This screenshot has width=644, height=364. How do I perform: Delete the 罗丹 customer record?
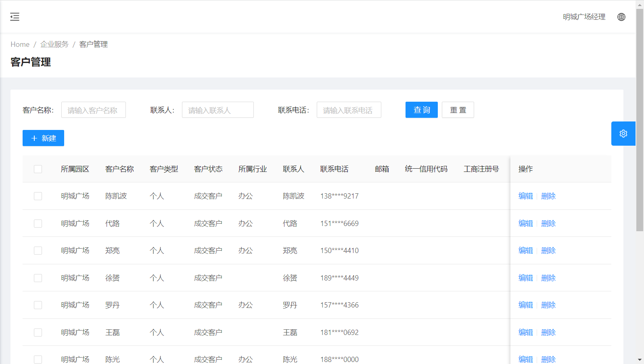[548, 305]
